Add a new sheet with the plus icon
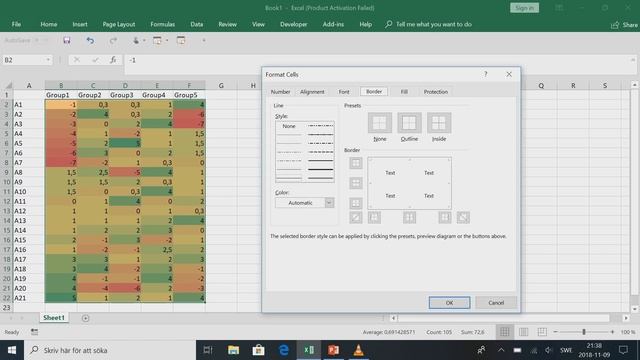This screenshot has width=640, height=360. (x=85, y=318)
